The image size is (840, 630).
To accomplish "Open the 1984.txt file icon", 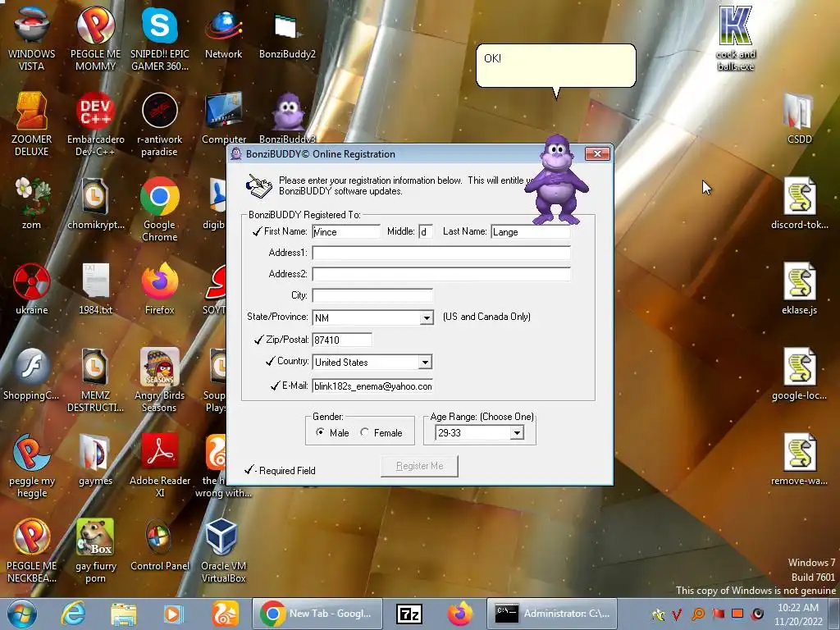I will point(95,288).
